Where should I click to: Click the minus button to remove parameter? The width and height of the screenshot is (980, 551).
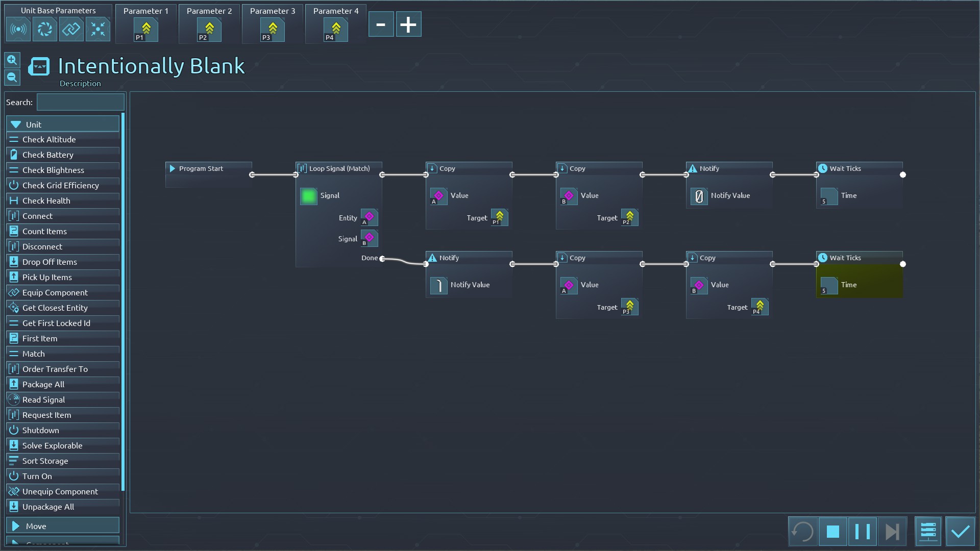pyautogui.click(x=381, y=24)
